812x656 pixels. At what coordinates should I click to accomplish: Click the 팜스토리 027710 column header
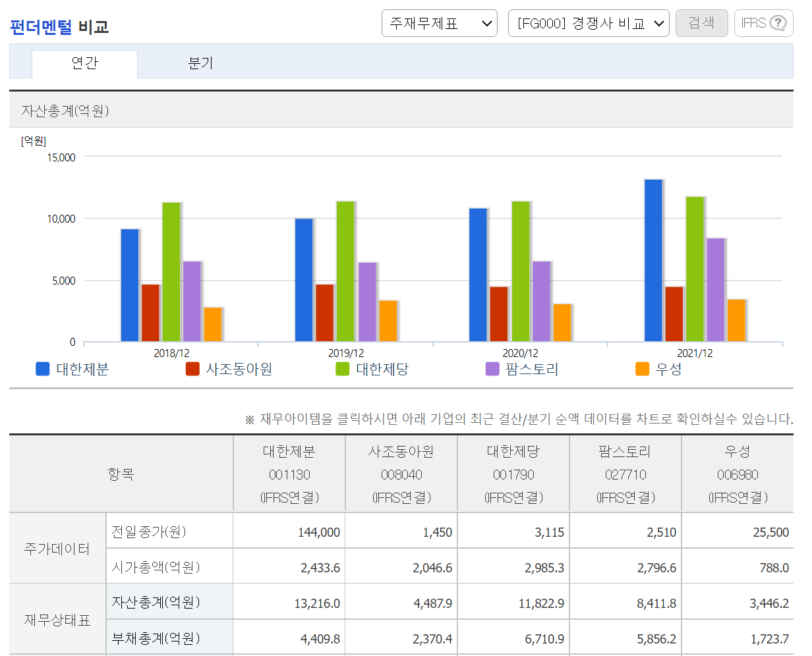tap(625, 474)
